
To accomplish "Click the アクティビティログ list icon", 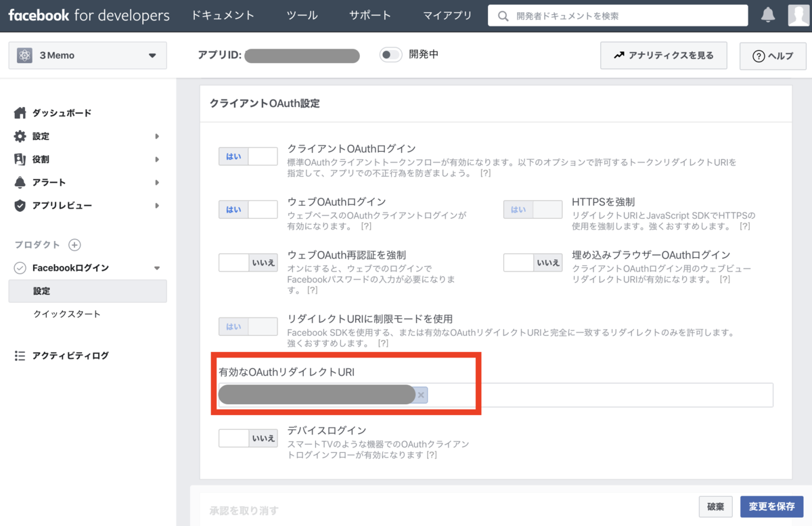I will [20, 355].
